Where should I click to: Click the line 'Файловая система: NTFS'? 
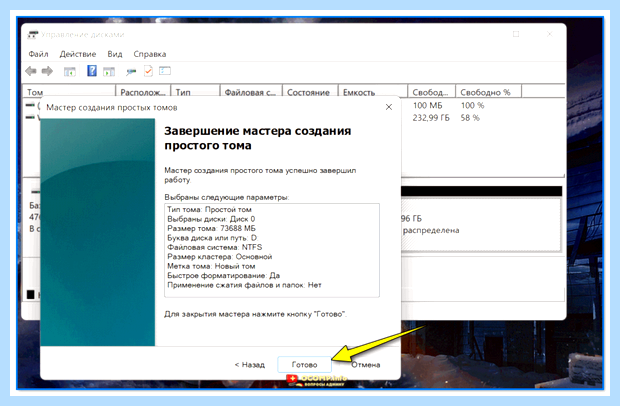[214, 247]
